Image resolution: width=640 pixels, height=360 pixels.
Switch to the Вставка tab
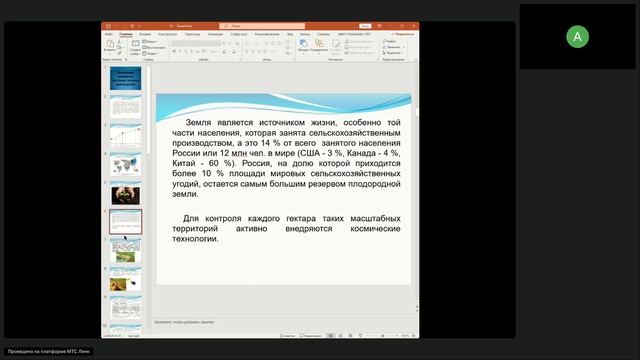click(145, 34)
